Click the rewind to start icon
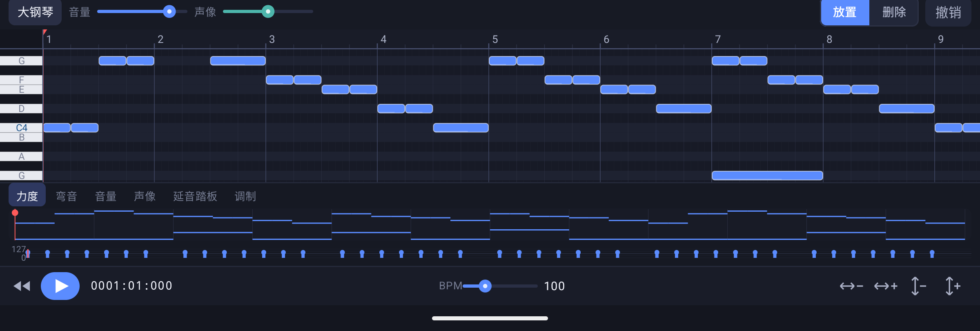Image resolution: width=980 pixels, height=331 pixels. (22, 286)
